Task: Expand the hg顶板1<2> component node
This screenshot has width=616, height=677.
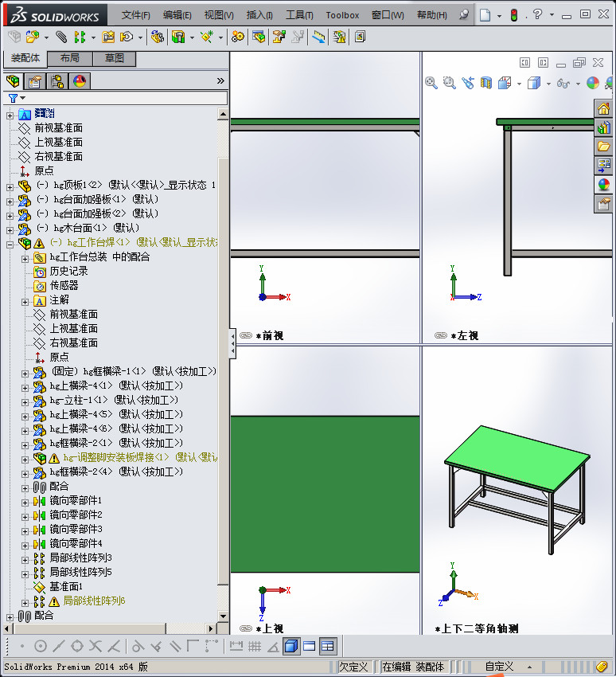Action: [10, 187]
